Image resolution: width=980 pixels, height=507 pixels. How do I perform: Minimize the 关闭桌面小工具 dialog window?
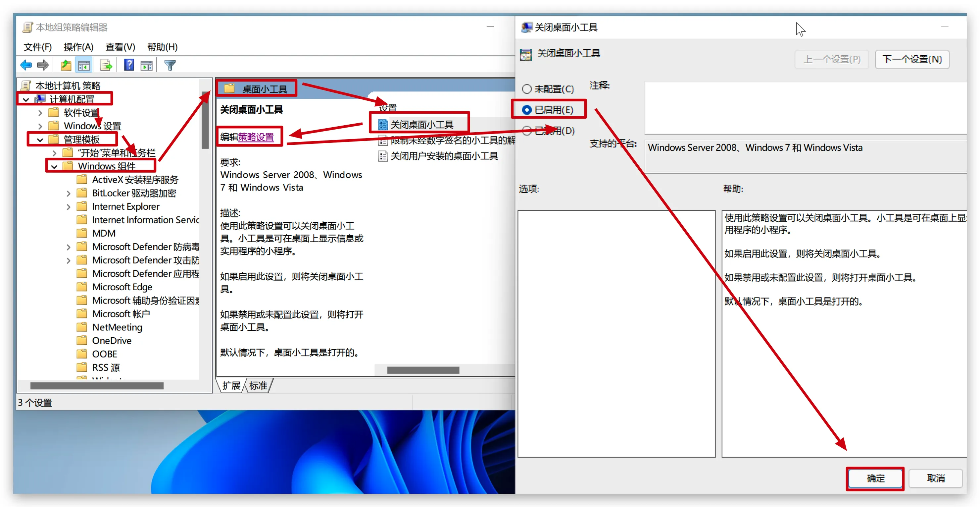coord(944,27)
